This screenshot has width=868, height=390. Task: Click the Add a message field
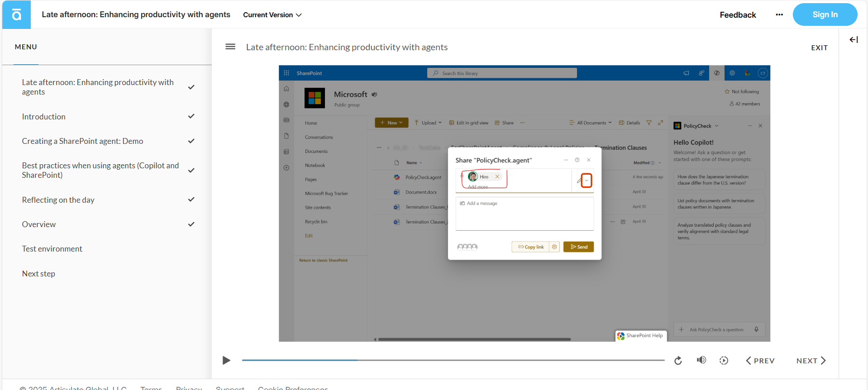pos(525,214)
